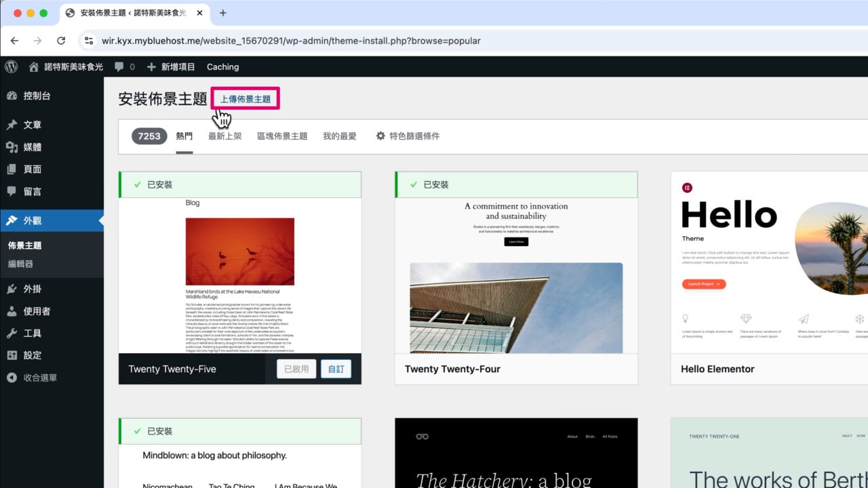The width and height of the screenshot is (868, 488).
Task: Click the 文章 pushpin icon
Action: (x=12, y=125)
